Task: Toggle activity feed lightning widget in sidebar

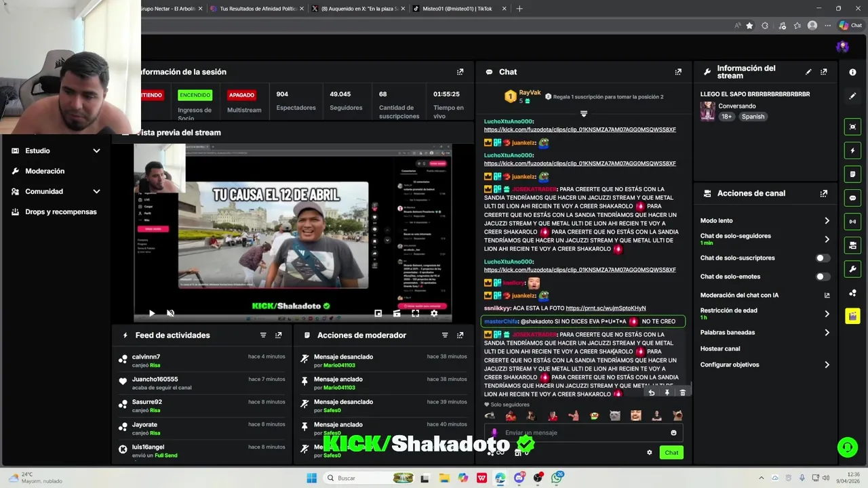Action: [852, 150]
